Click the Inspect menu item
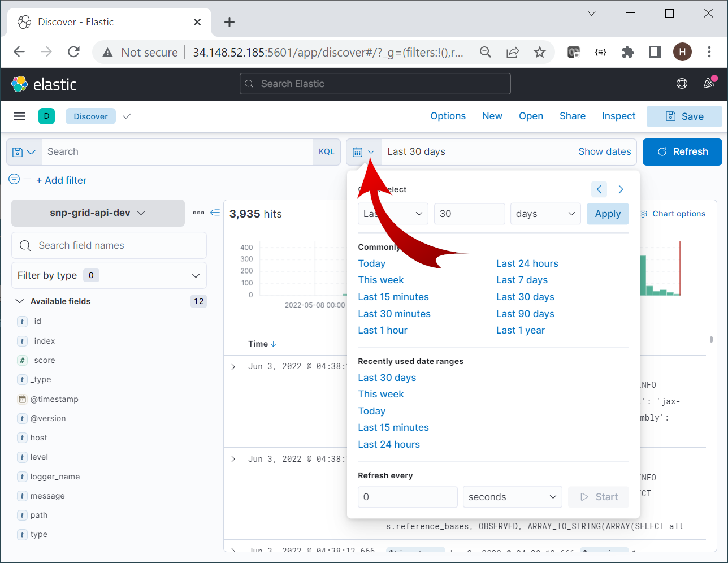The width and height of the screenshot is (728, 563). click(x=618, y=116)
